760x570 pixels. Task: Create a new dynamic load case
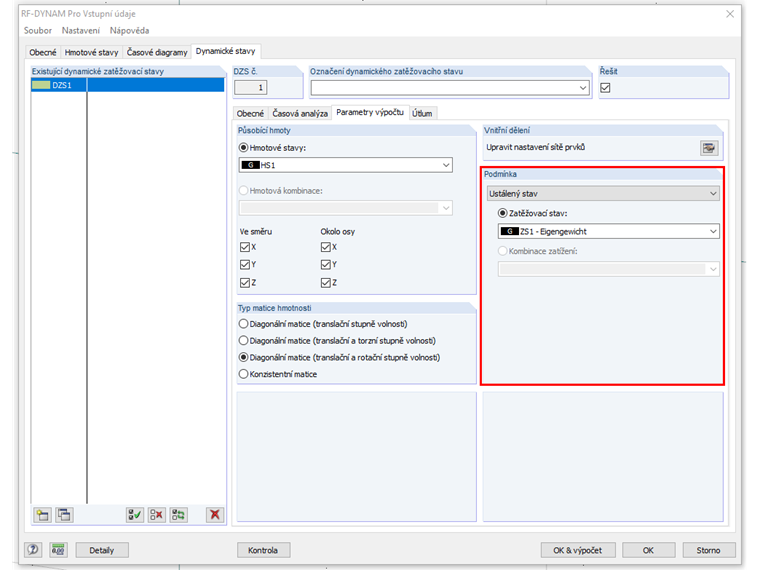(43, 515)
